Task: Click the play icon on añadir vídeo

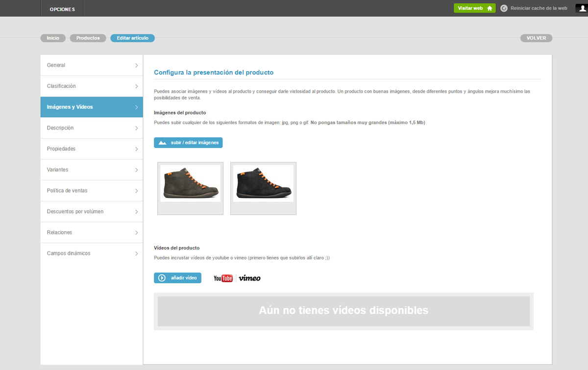Action: (x=162, y=278)
